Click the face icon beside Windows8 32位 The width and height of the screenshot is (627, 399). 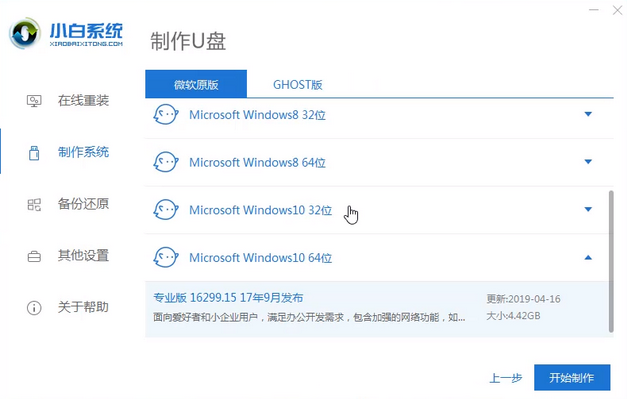(166, 115)
